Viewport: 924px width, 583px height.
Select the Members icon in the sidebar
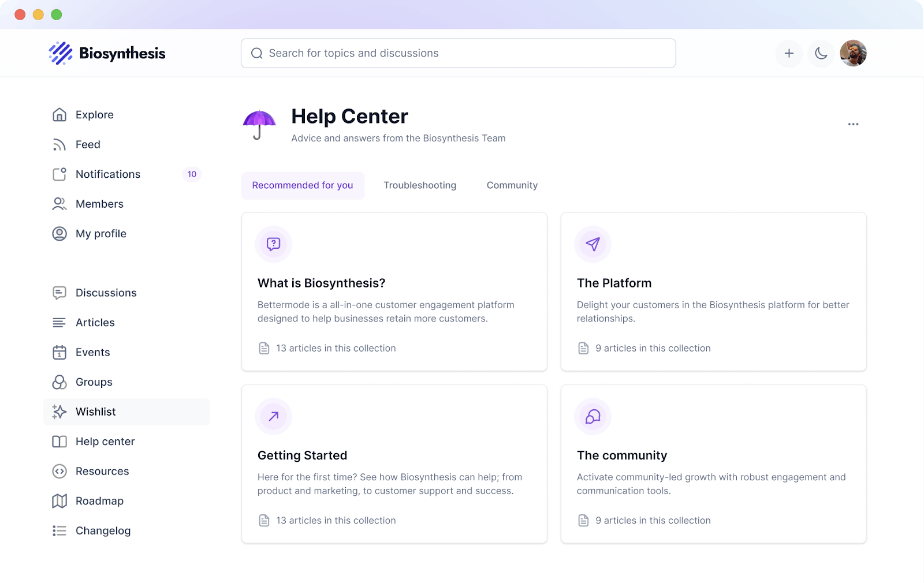[59, 204]
